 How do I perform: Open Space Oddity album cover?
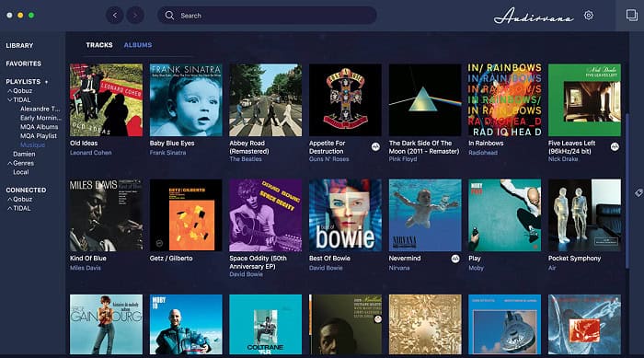click(265, 215)
